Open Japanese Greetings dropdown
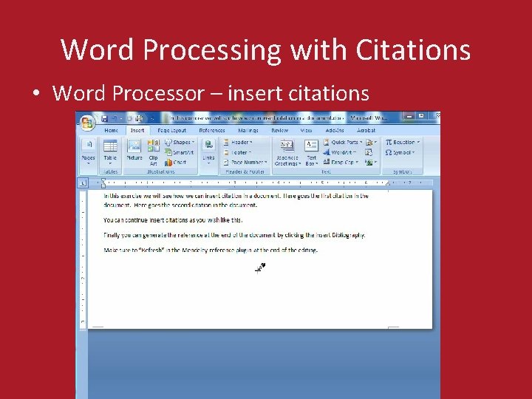The width and height of the screenshot is (532, 399). (x=287, y=153)
